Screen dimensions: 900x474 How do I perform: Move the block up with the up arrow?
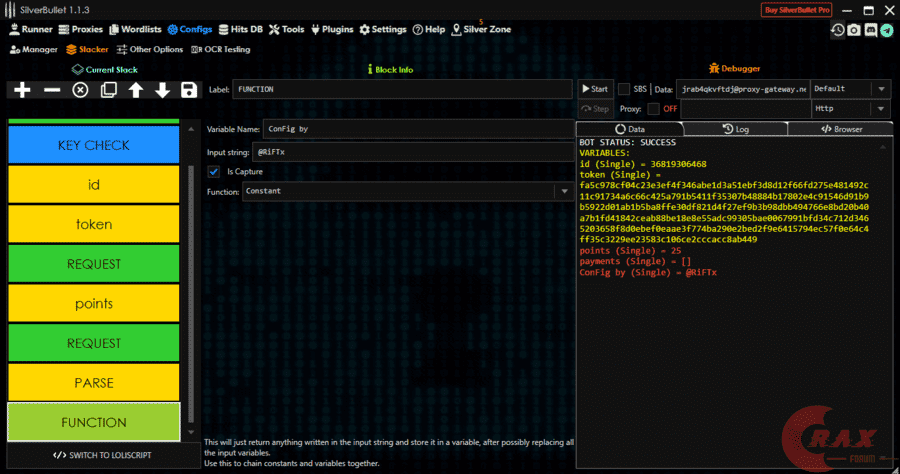pyautogui.click(x=136, y=90)
